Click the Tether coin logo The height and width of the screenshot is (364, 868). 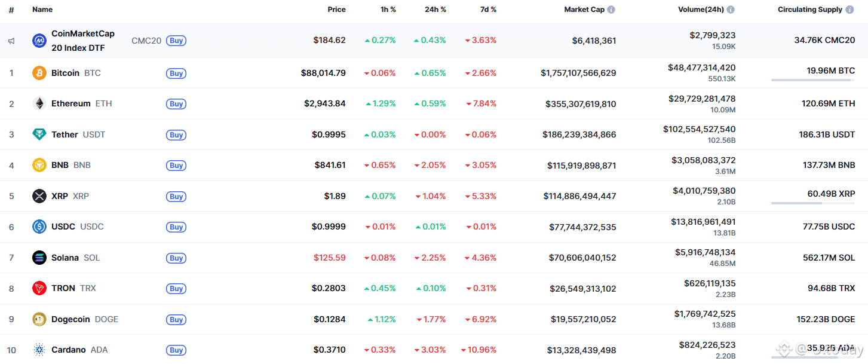(x=39, y=134)
